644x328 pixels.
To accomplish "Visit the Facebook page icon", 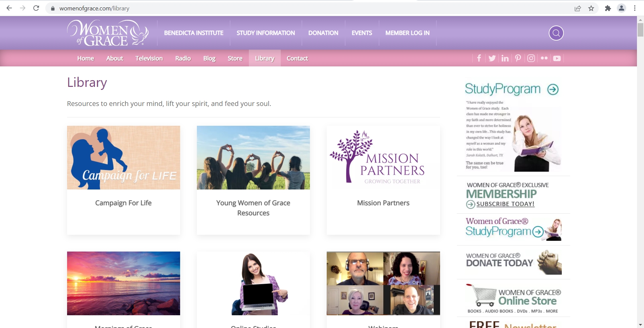I will [x=479, y=58].
